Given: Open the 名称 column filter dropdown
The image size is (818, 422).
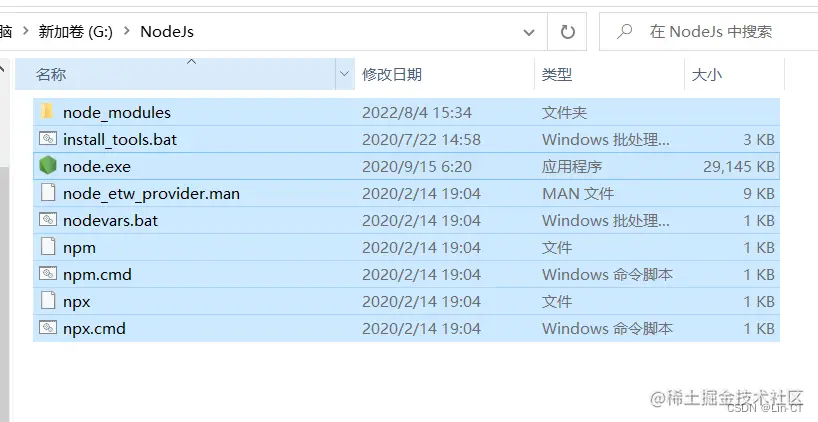Looking at the screenshot, I should 344,74.
